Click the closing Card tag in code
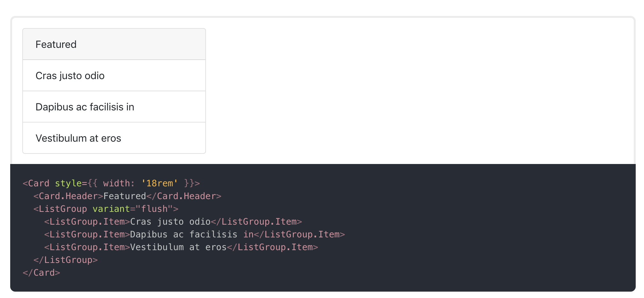644x298 pixels. coord(41,272)
